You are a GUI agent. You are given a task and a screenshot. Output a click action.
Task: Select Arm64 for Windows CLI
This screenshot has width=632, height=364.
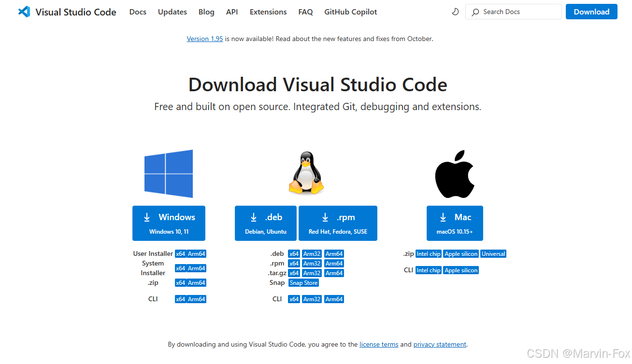click(197, 299)
